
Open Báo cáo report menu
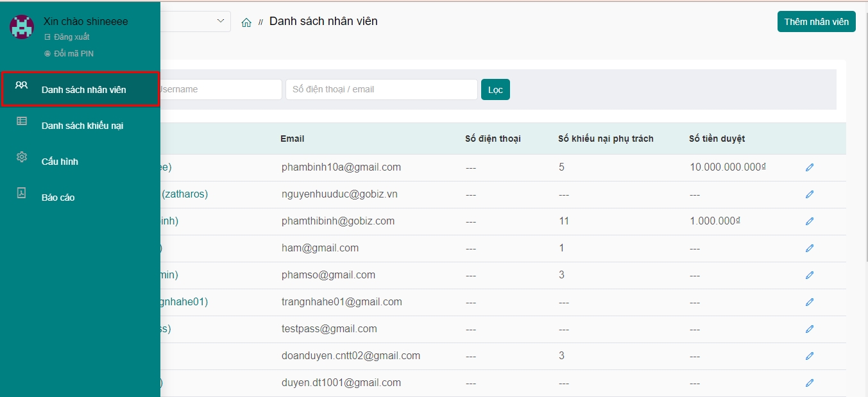58,198
